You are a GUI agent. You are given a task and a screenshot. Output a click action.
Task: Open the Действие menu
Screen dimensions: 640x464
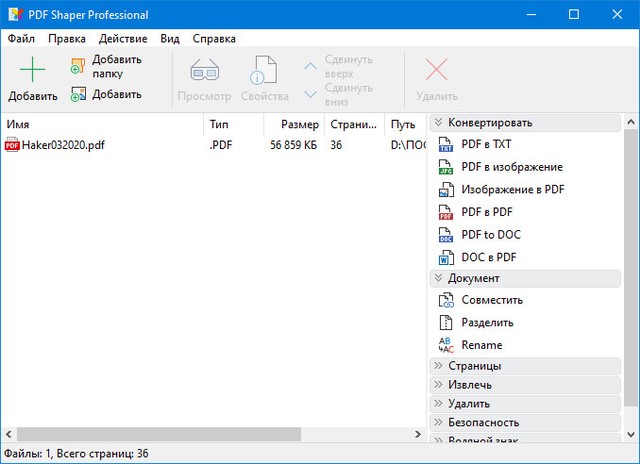coord(125,39)
